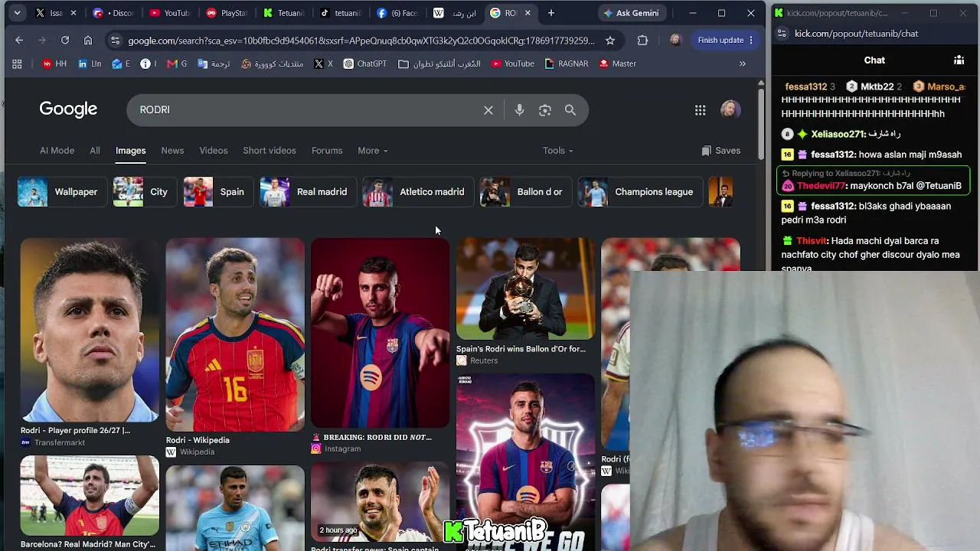The image size is (980, 551).
Task: Open the Finish update menu
Action: coord(726,41)
